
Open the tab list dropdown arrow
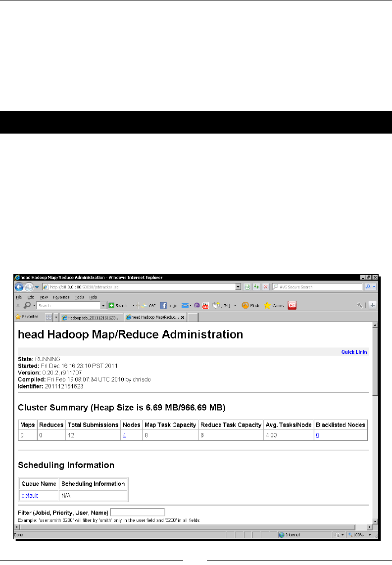pos(56,317)
